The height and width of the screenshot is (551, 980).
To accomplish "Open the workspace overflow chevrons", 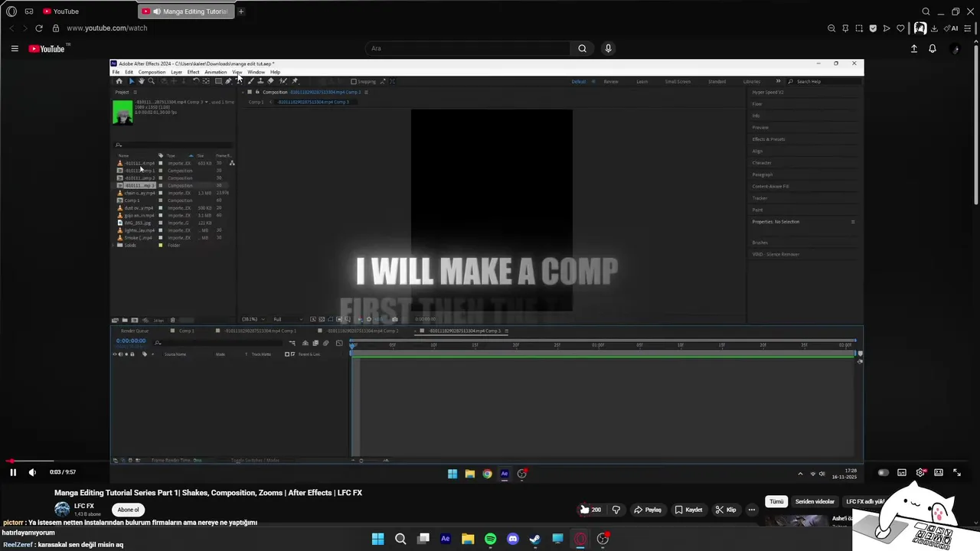I will click(779, 81).
